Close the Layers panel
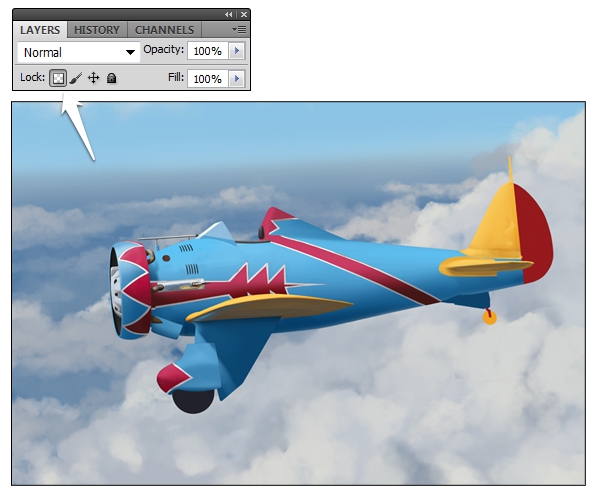This screenshot has width=600, height=492. click(244, 15)
